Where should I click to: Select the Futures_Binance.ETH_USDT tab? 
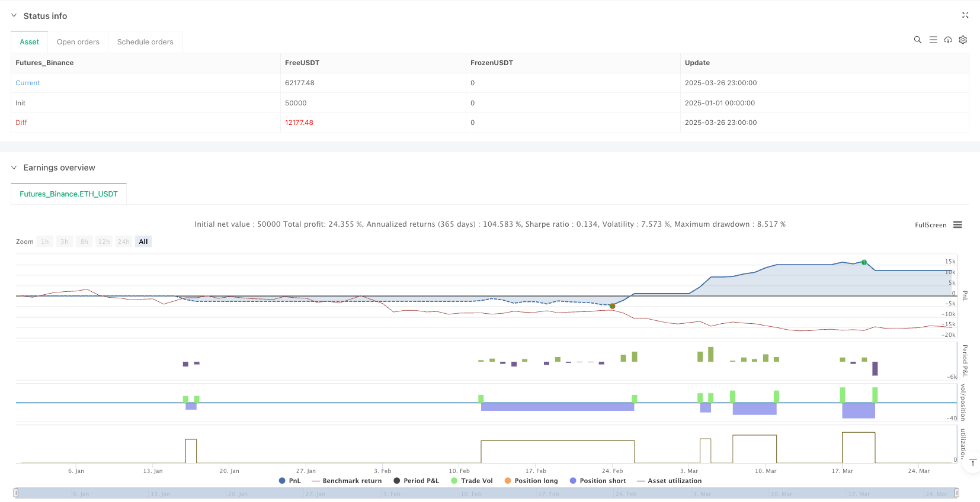tap(69, 194)
